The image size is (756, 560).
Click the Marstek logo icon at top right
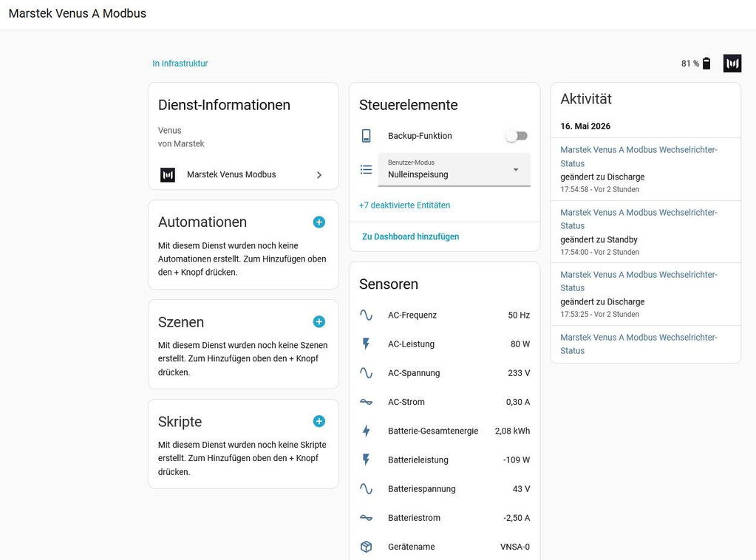pos(732,64)
